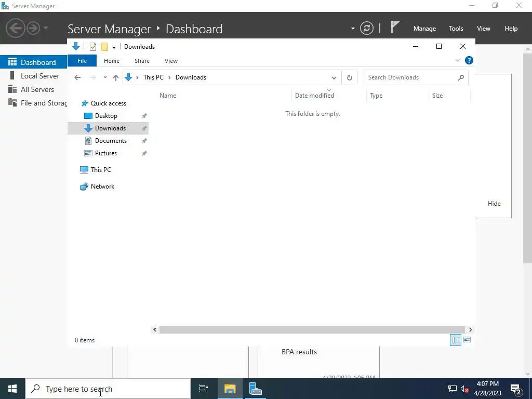The height and width of the screenshot is (399, 532).
Task: Select Network in navigation pane
Action: pos(102,187)
